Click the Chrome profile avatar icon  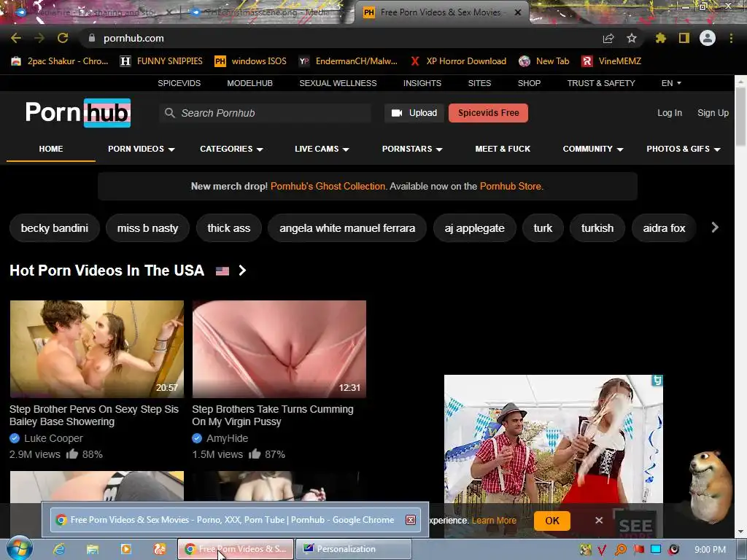tap(708, 38)
